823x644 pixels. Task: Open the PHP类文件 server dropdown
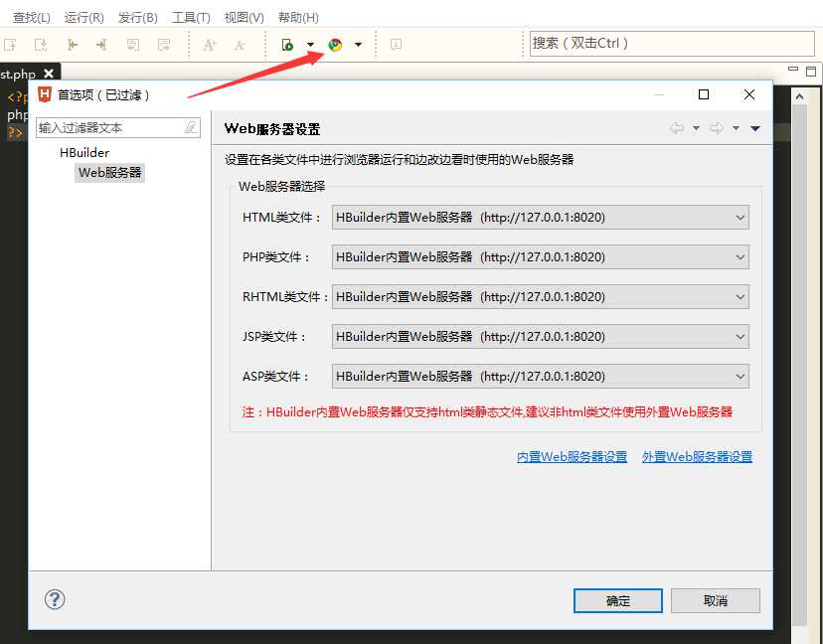(540, 257)
